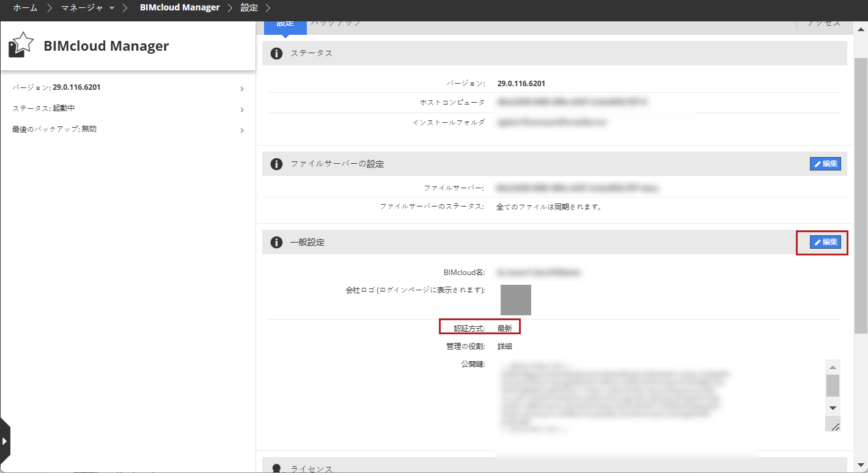Click the main page scrollbar down arrow
Viewport: 868px width, 473px height.
click(x=861, y=464)
